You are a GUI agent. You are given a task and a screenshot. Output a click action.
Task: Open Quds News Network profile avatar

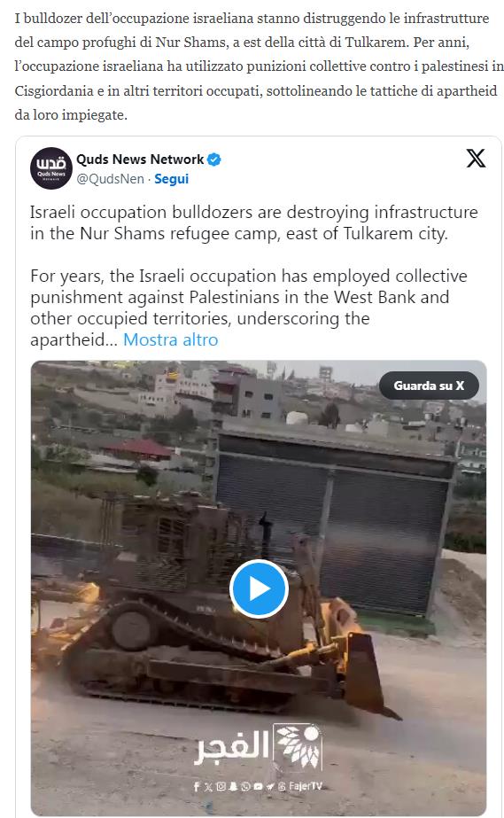50,168
